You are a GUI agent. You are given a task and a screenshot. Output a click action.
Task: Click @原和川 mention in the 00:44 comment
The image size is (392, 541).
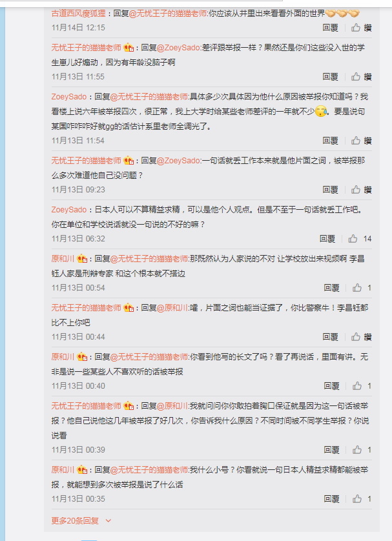172,307
